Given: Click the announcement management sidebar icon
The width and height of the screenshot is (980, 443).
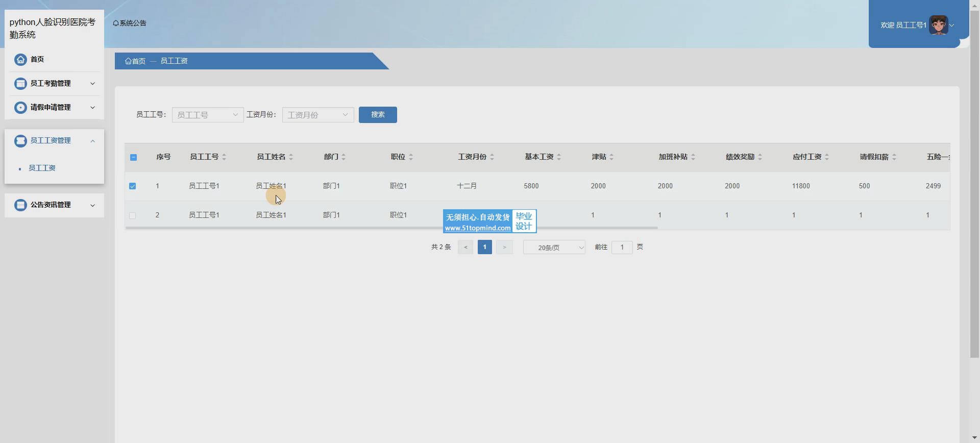Looking at the screenshot, I should point(20,205).
